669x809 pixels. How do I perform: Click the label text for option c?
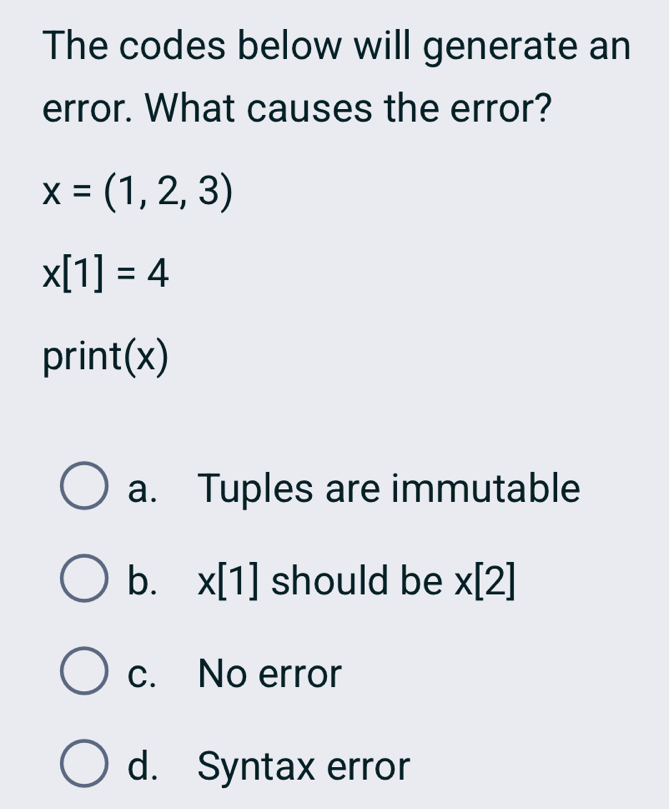268,673
